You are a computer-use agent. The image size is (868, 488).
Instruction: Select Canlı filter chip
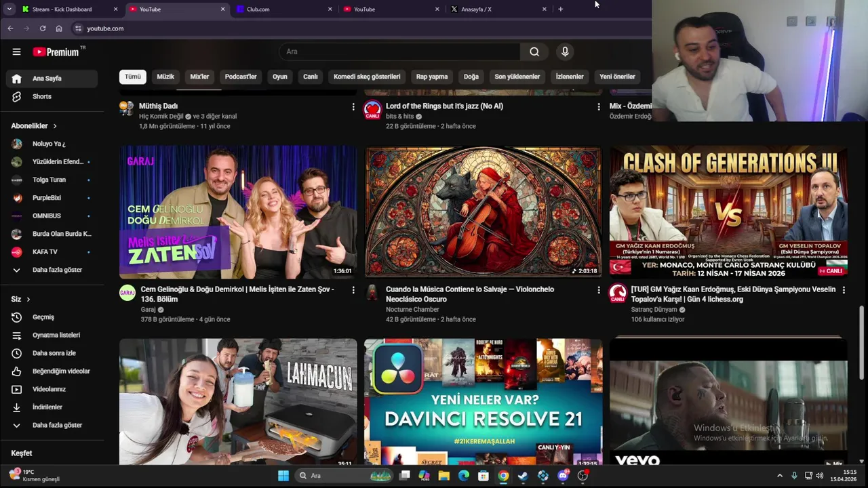pos(311,77)
